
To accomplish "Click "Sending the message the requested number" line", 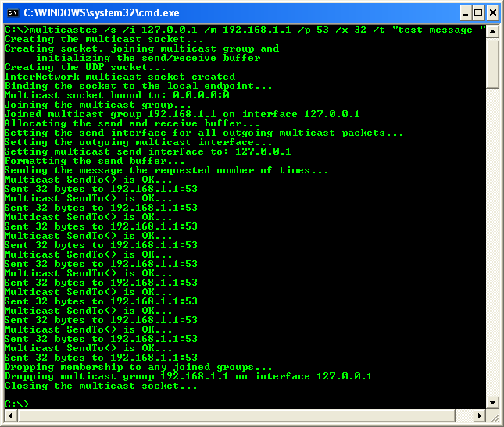I will pyautogui.click(x=166, y=170).
